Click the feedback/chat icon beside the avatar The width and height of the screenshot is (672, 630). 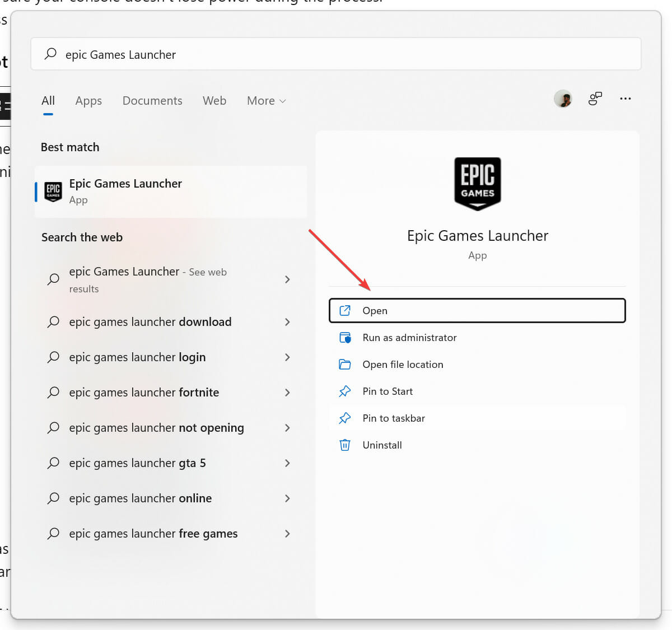pos(595,99)
